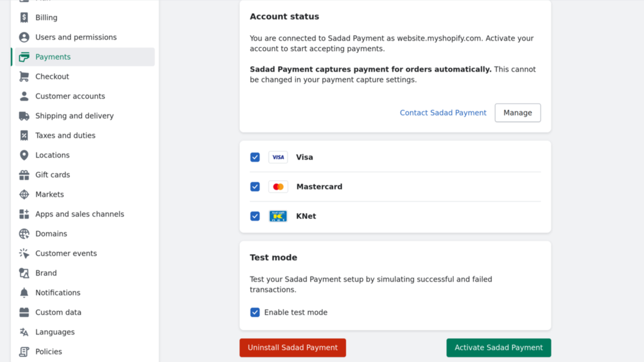Viewport: 644px width, 362px height.
Task: Go to Notifications settings
Action: 85,292
